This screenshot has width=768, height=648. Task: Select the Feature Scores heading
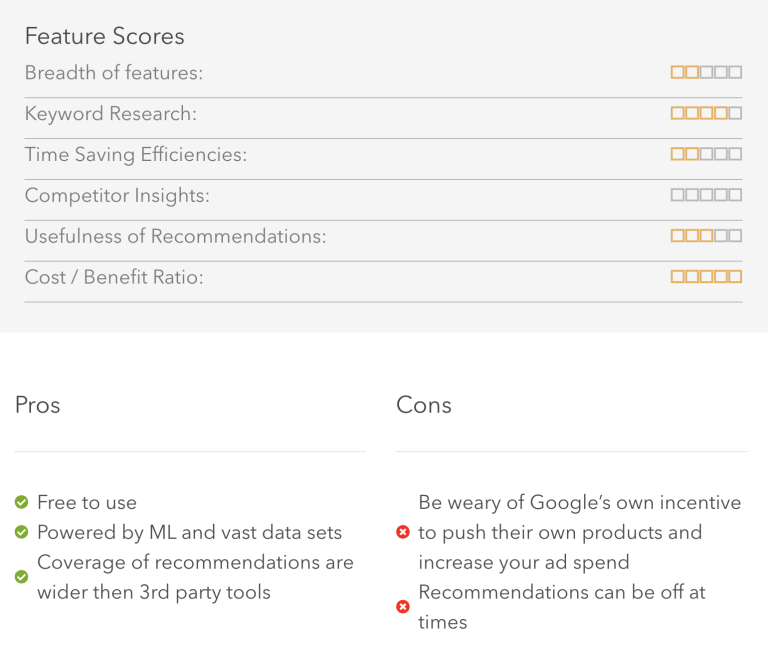coord(105,36)
